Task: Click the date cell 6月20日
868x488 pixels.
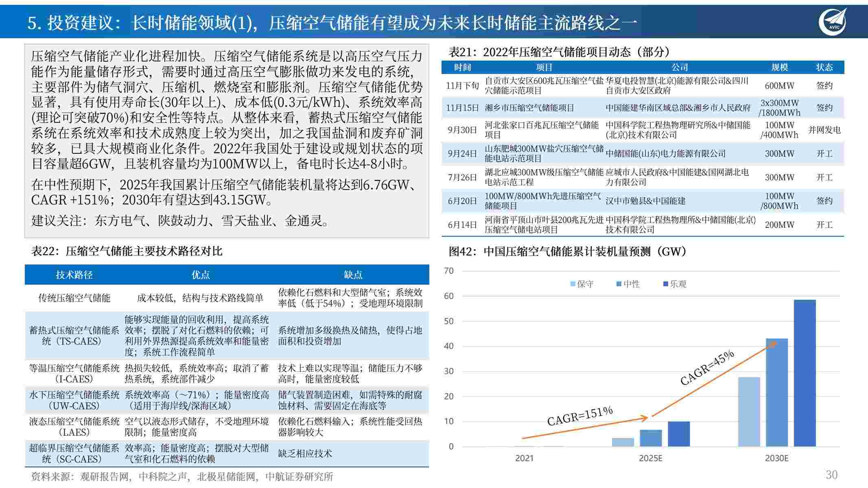Action: [462, 201]
